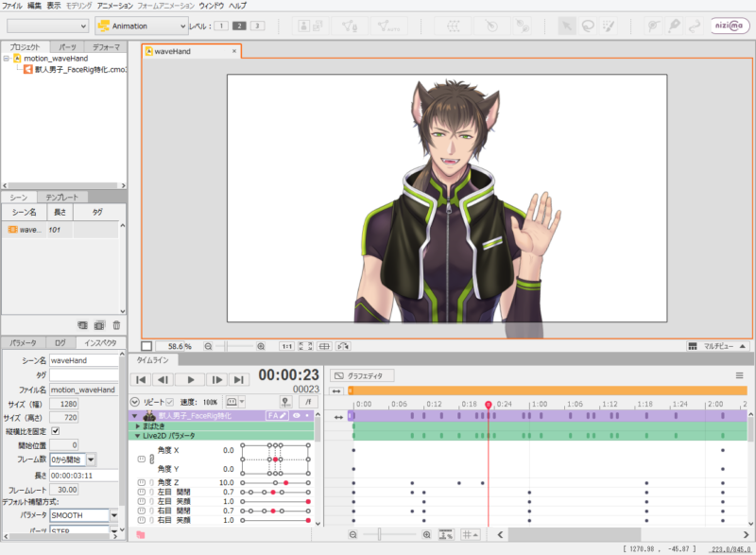The width and height of the screenshot is (756, 555).
Task: Click the シーン名 waveHand input field
Action: click(84, 360)
